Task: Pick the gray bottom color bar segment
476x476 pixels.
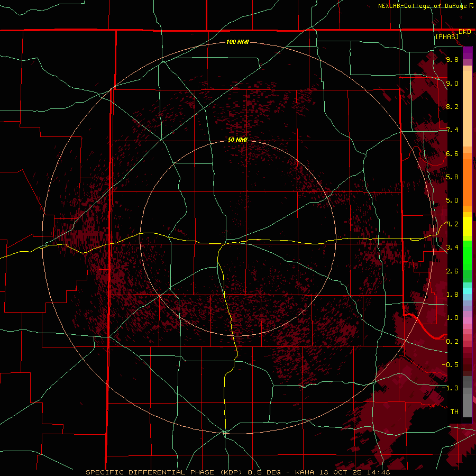Action: coord(467,406)
